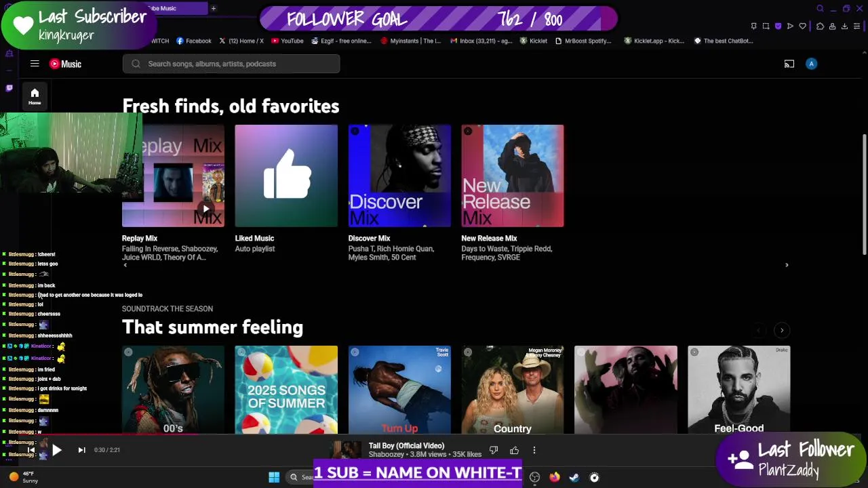The image size is (868, 488).
Task: Open the Liked Music auto playlist
Action: pos(286,176)
